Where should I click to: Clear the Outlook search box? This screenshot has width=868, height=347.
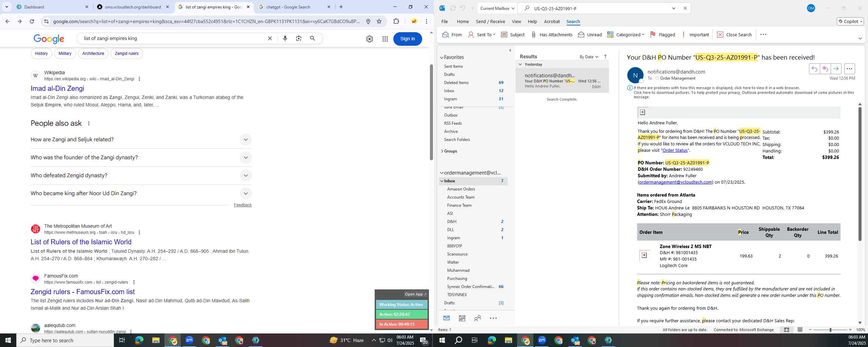coord(685,8)
